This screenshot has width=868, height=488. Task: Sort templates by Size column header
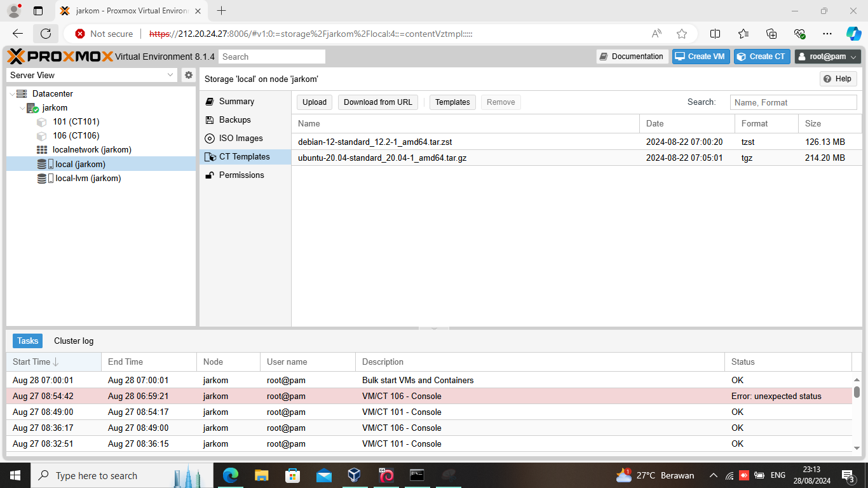(830, 124)
